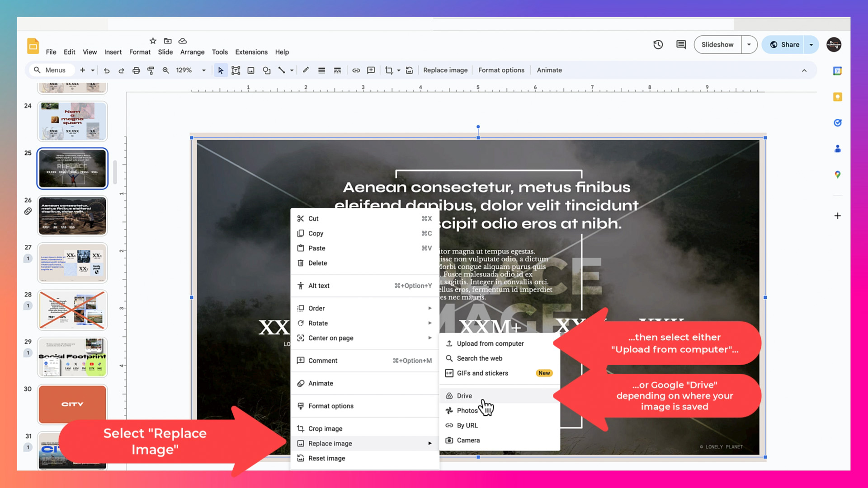Open Google Keep in the side panel
868x488 pixels.
coord(838,97)
